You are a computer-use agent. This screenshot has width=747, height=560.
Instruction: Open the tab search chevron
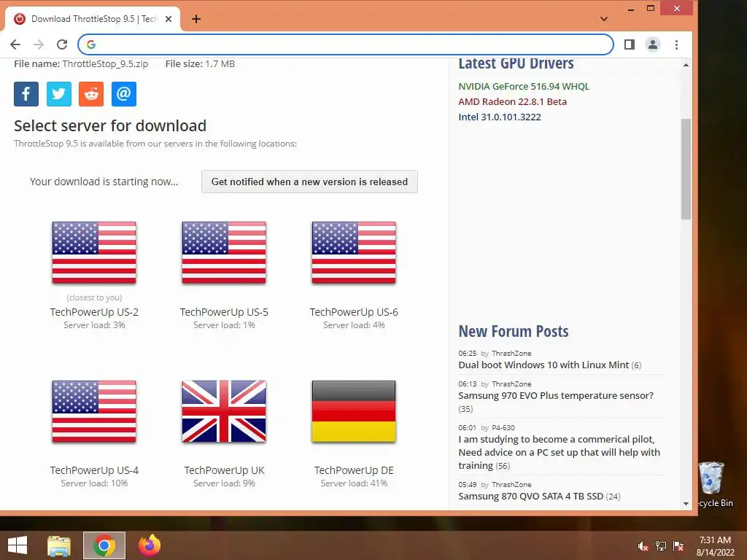point(603,19)
